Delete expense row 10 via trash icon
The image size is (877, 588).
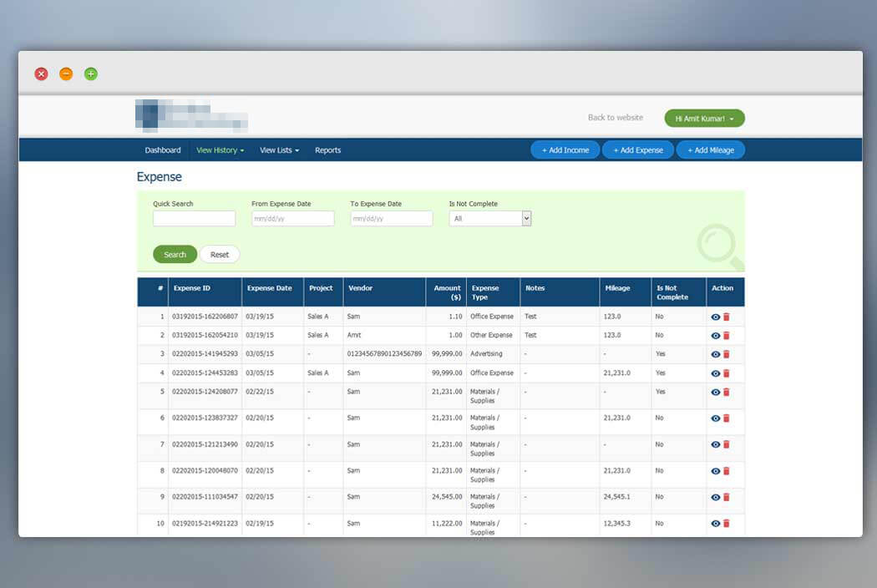[x=727, y=524]
